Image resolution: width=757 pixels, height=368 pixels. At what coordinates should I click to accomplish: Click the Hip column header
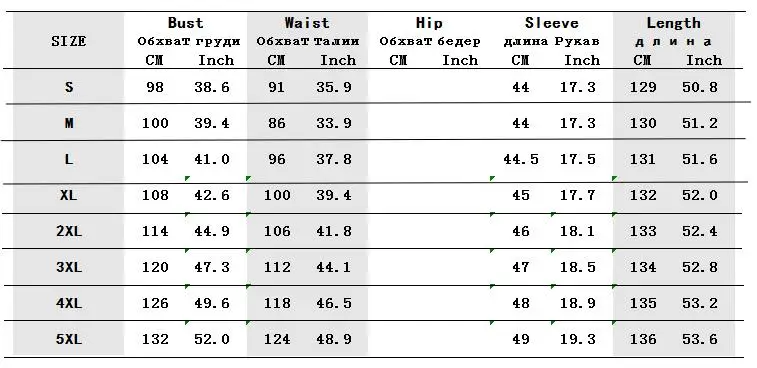click(429, 23)
